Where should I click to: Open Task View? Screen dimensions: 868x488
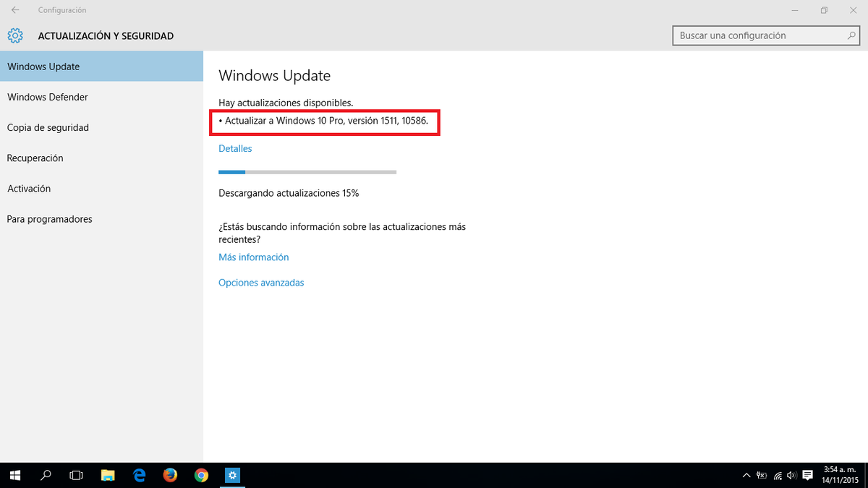click(x=76, y=475)
